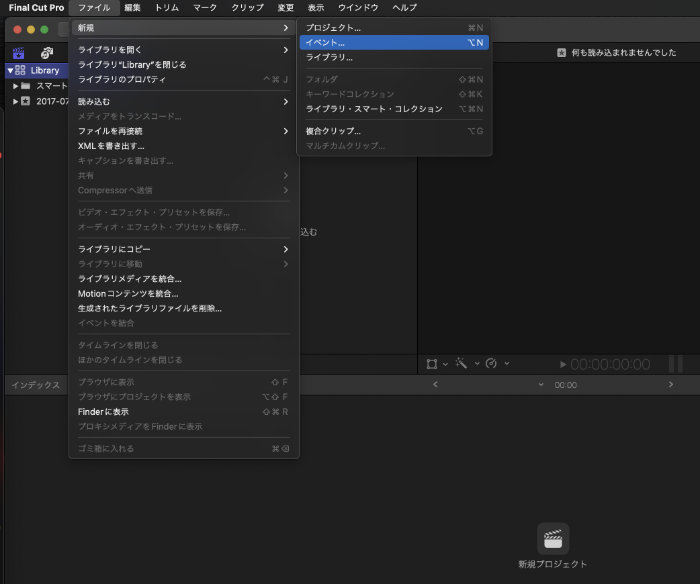
Task: Click the 新規プロジェクト label
Action: point(553,564)
